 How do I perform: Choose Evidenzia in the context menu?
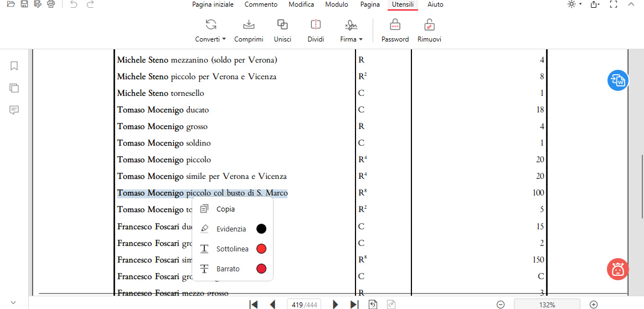(x=233, y=229)
